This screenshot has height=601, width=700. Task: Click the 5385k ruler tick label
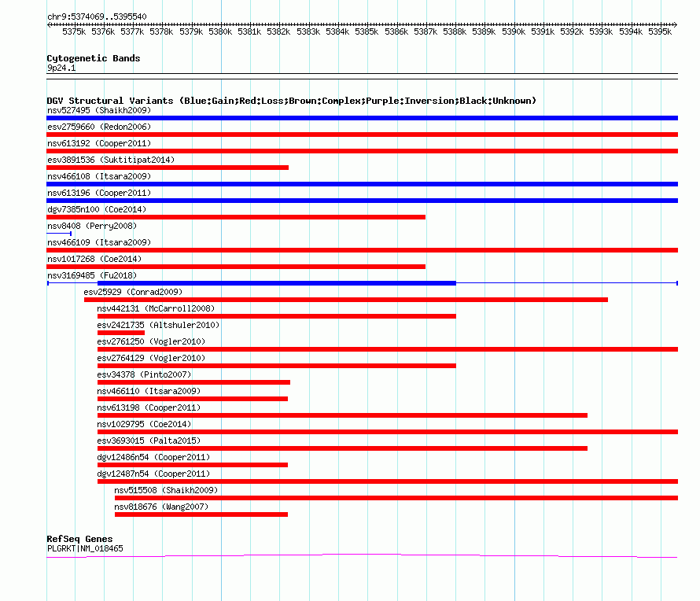pyautogui.click(x=367, y=31)
